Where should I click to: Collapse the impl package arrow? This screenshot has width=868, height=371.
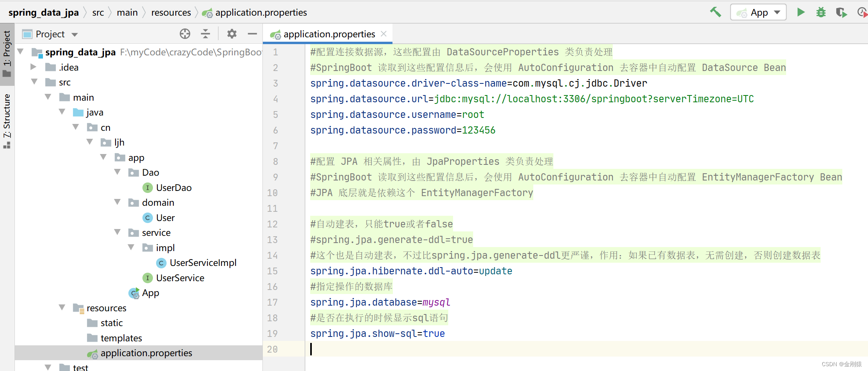point(131,247)
